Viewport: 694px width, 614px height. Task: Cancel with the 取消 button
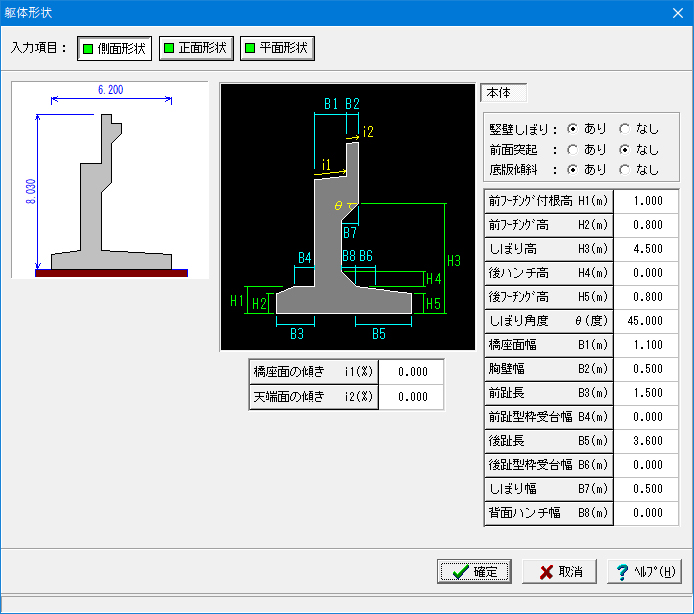[x=559, y=572]
